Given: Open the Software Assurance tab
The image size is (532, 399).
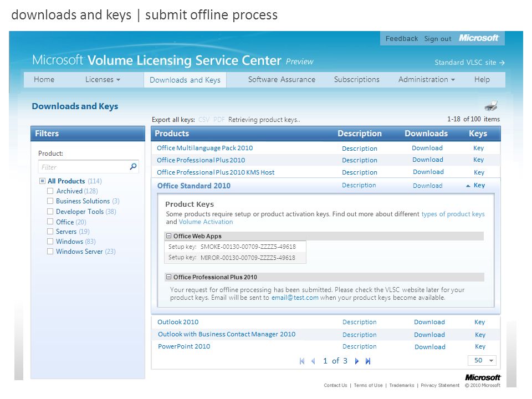Looking at the screenshot, I should click(x=282, y=79).
